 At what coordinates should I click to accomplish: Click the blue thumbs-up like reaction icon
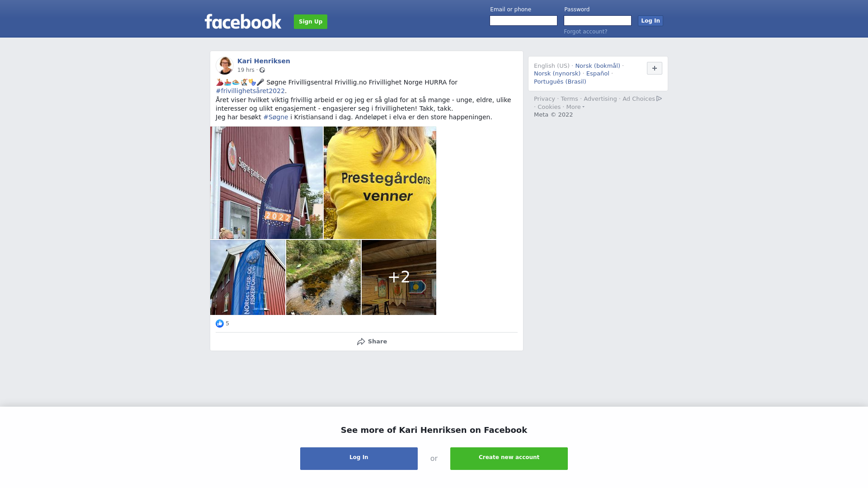click(x=220, y=324)
